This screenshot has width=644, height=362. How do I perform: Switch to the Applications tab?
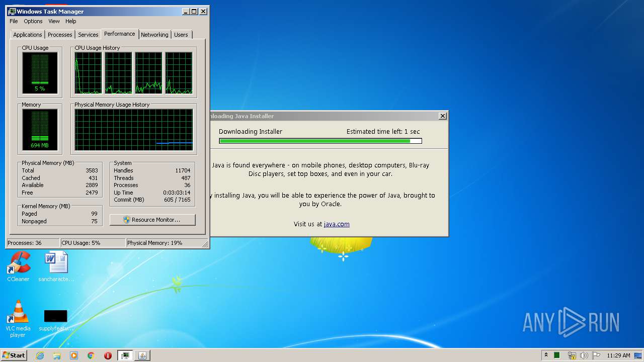point(28,35)
